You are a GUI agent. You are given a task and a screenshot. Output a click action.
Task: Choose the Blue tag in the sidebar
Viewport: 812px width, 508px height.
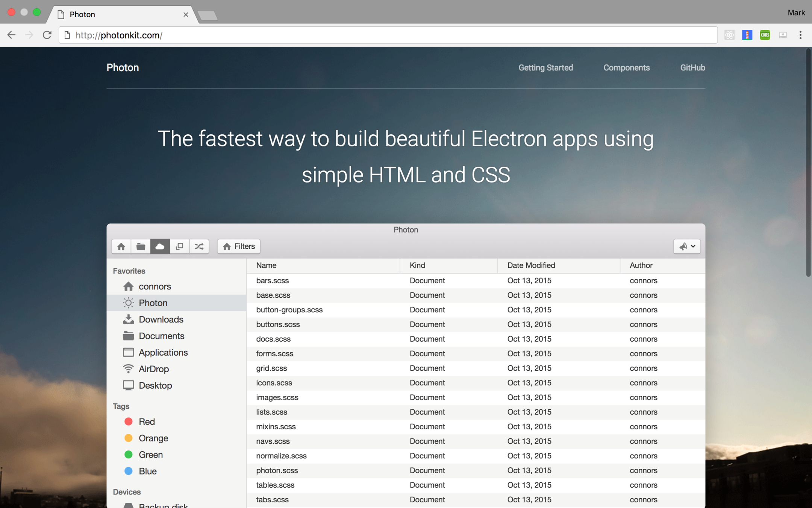click(x=147, y=471)
